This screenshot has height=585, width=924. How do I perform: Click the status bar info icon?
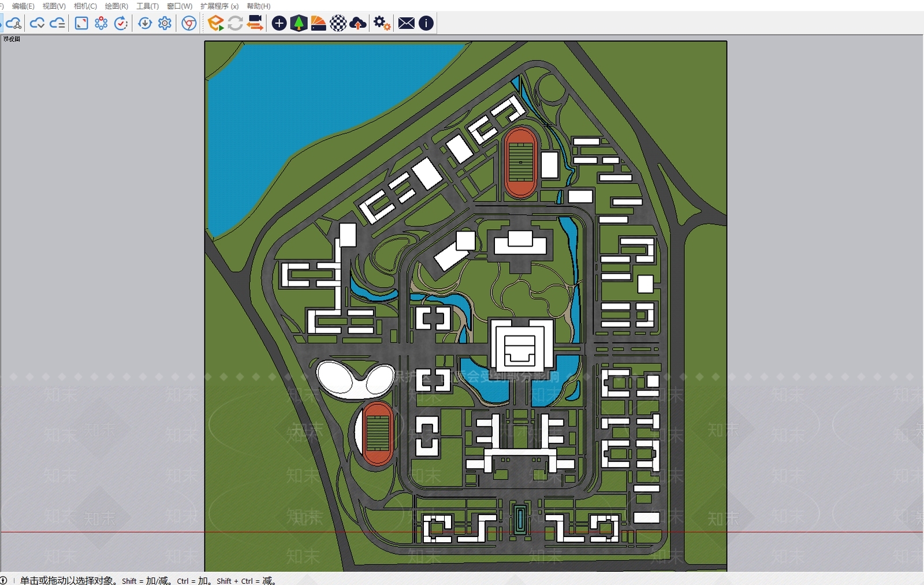pyautogui.click(x=3, y=580)
